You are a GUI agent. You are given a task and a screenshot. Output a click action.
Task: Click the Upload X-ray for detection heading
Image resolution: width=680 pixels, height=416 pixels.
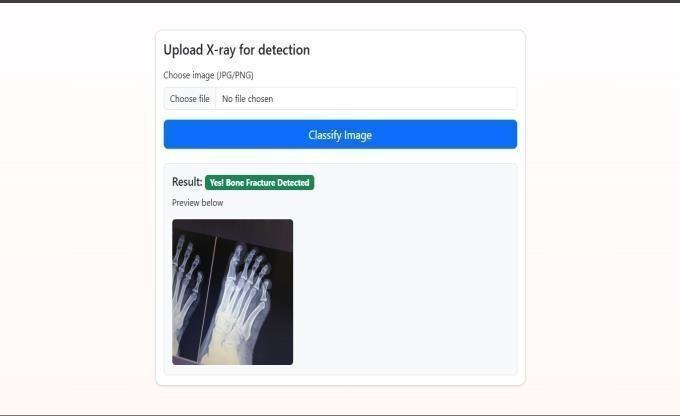pos(237,50)
